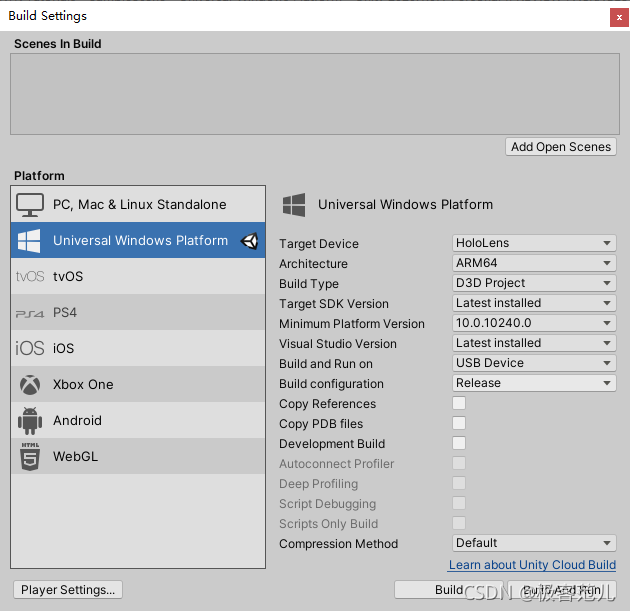Click the PS4 platform logo icon
The image size is (630, 611).
pos(30,313)
